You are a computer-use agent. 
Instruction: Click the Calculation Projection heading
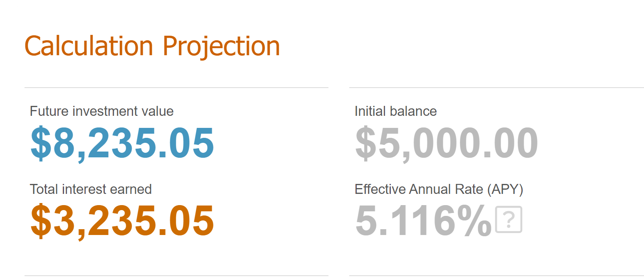point(152,46)
